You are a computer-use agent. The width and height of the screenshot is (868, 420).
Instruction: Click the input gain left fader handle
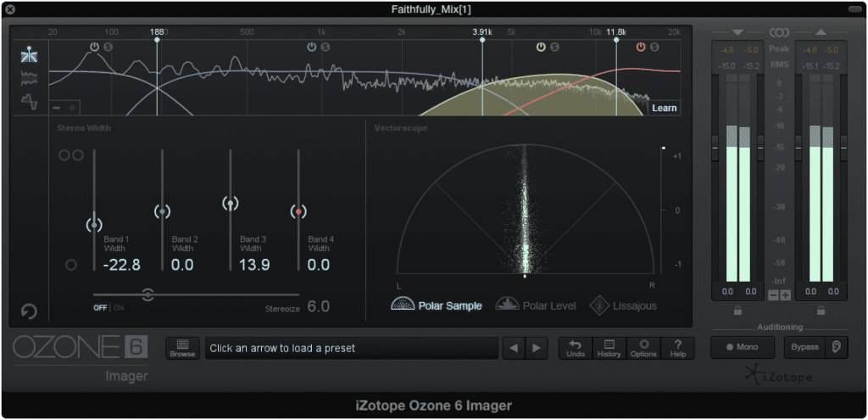coord(715,148)
